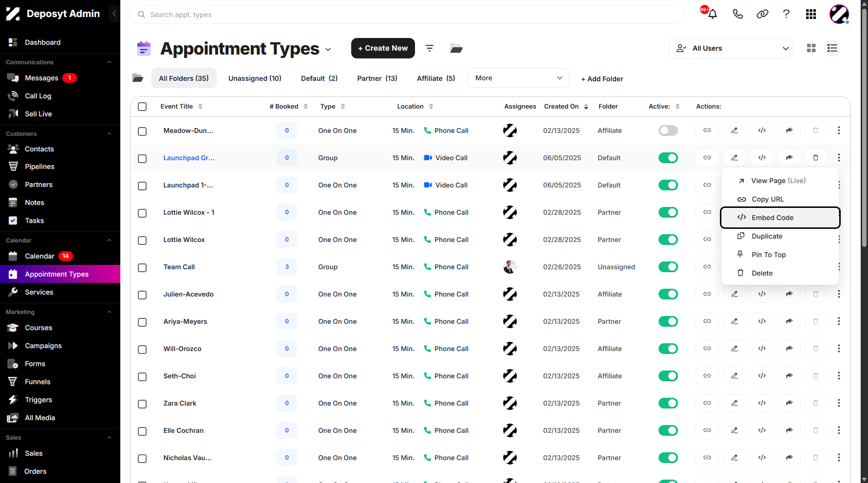Open the apps grid launcher

pos(811,14)
